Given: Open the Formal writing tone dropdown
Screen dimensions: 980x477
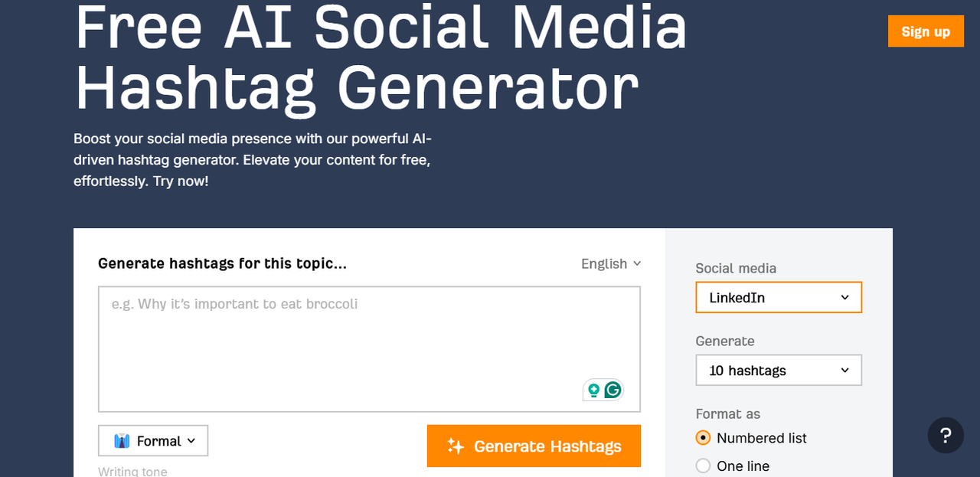Looking at the screenshot, I should (x=153, y=441).
